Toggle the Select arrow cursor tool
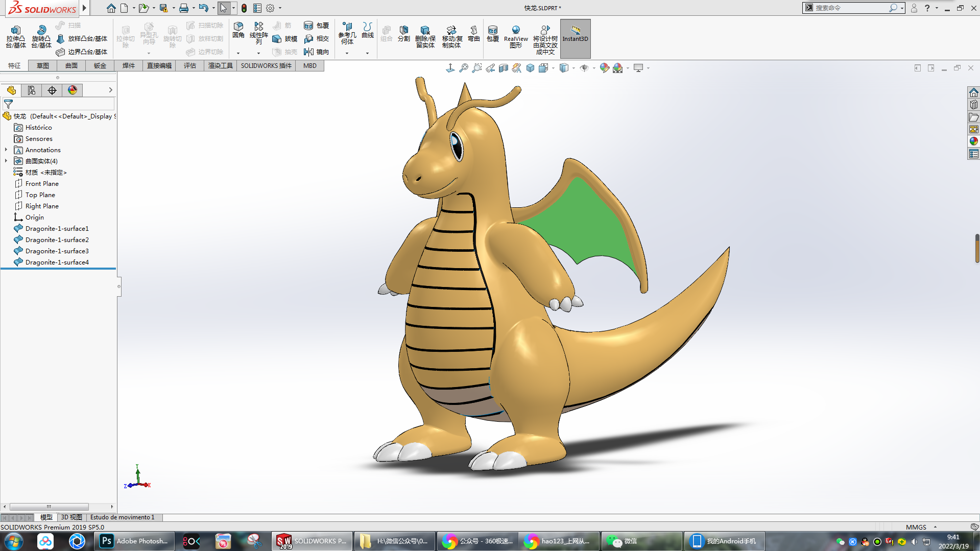Image resolution: width=980 pixels, height=551 pixels. [223, 8]
